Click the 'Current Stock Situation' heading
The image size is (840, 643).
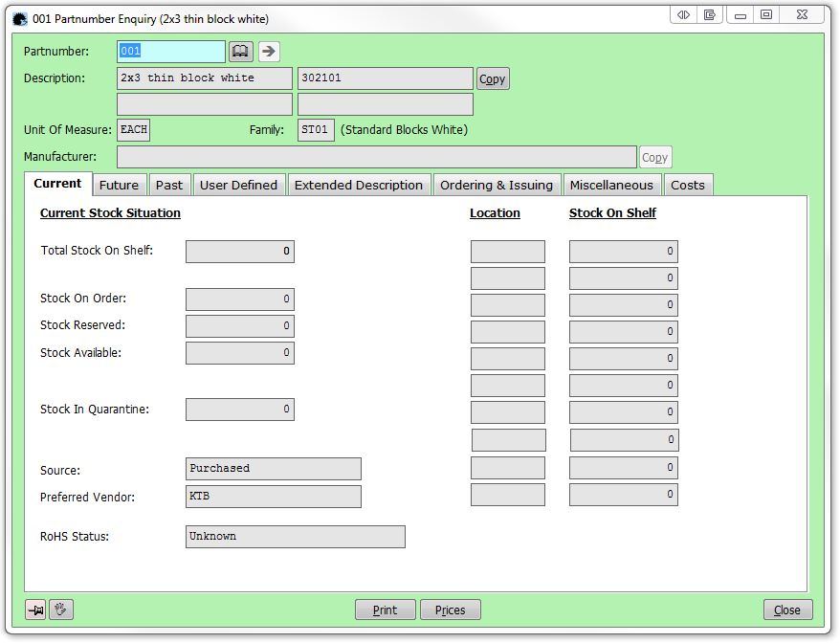click(x=110, y=213)
